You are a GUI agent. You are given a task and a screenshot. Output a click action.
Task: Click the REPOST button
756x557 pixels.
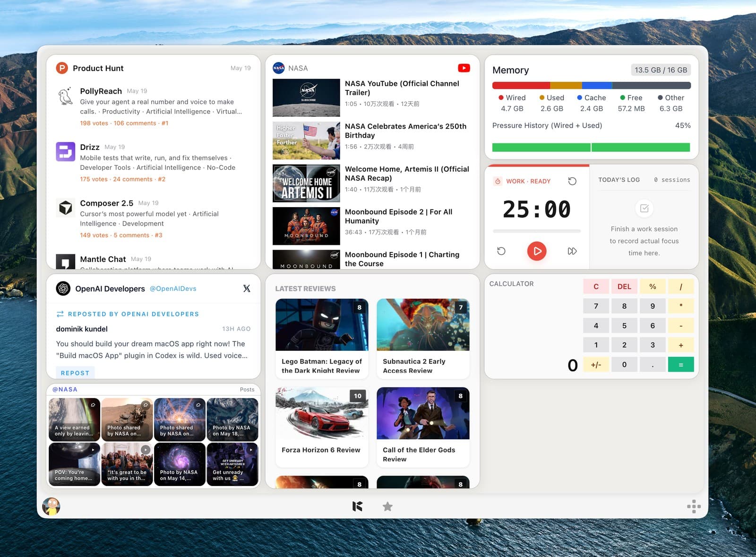pos(75,373)
